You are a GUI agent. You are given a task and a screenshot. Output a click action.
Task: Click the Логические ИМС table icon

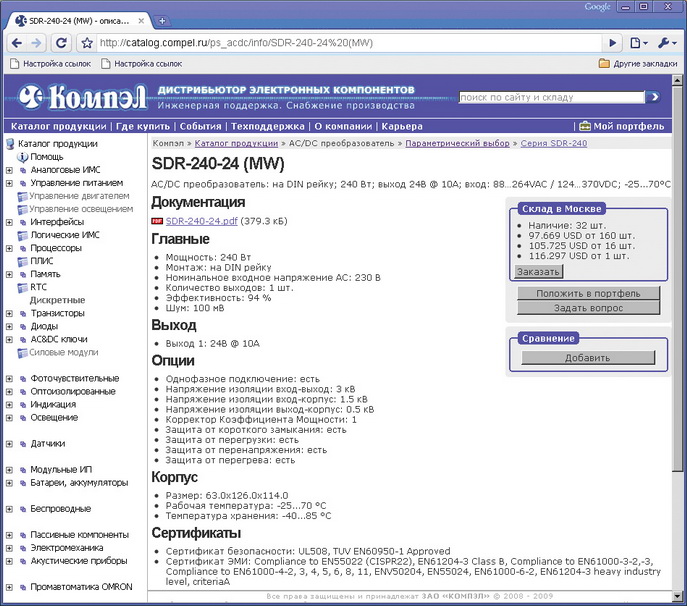(22, 235)
